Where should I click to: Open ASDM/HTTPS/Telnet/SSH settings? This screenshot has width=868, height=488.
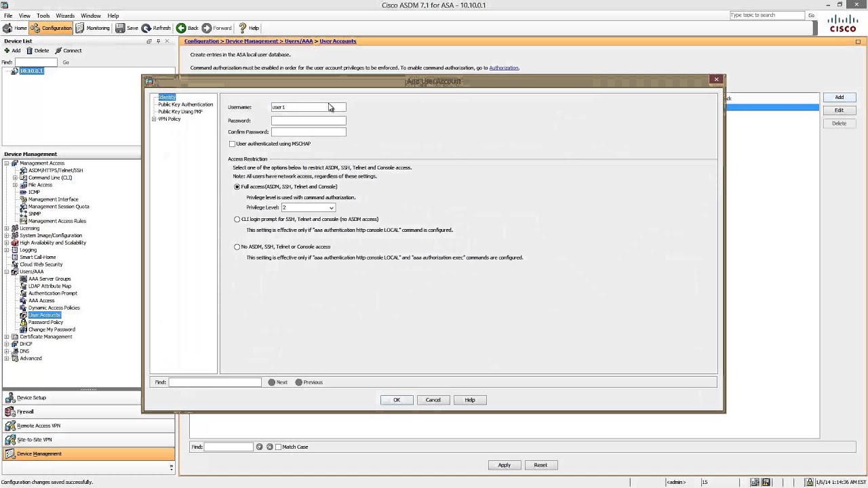tap(55, 170)
